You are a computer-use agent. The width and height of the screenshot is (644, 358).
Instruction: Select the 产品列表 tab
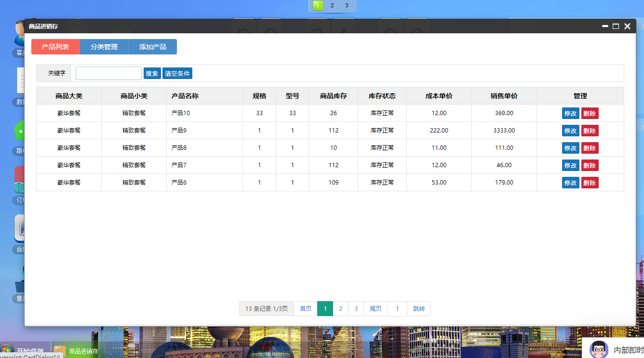(x=55, y=47)
